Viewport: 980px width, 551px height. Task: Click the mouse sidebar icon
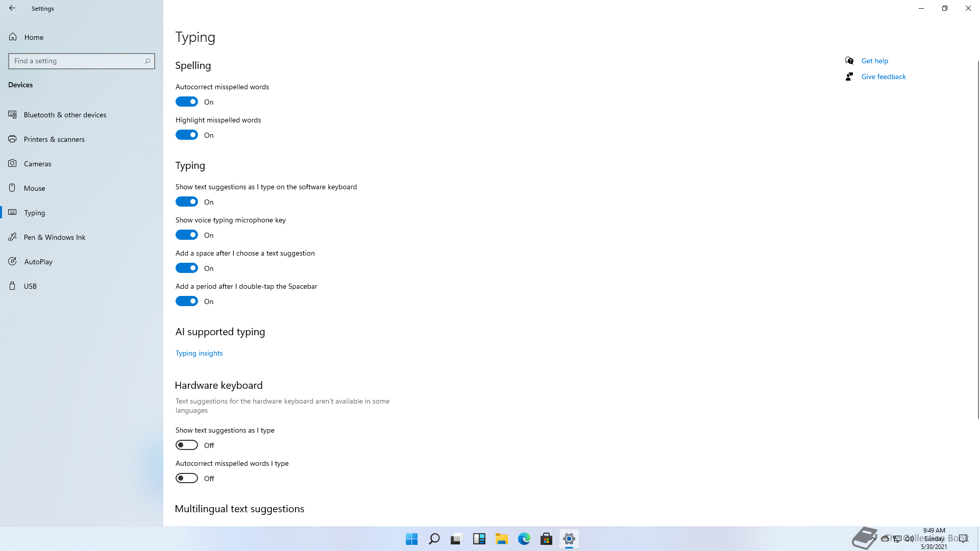pyautogui.click(x=12, y=188)
